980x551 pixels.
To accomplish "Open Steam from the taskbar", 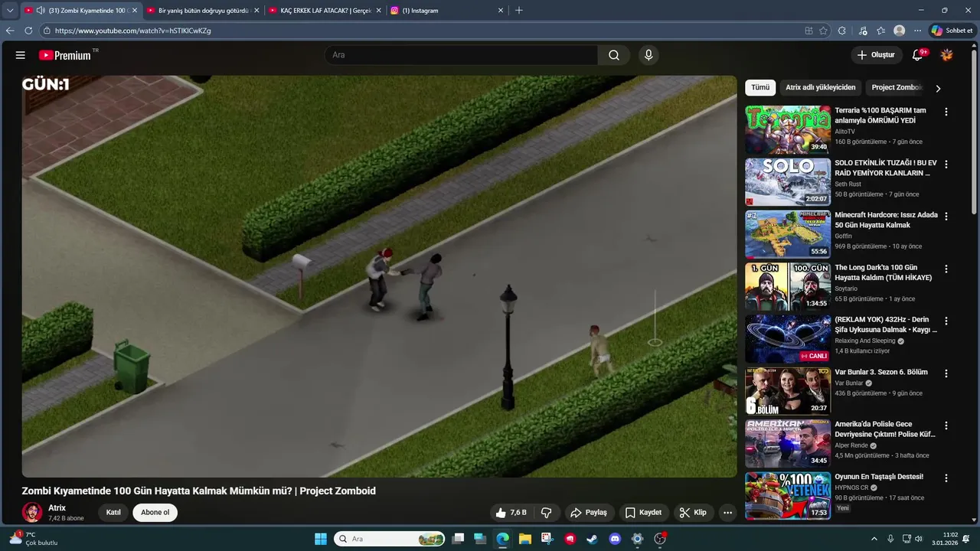I will [x=592, y=539].
